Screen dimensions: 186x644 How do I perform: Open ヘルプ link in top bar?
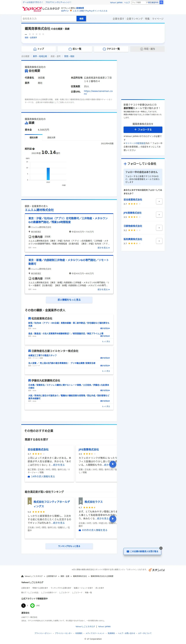[x=127, y=2]
